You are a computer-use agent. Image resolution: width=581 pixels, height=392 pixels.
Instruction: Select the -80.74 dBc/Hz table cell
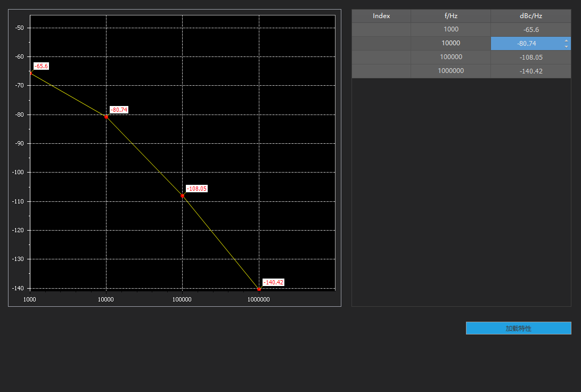click(530, 43)
